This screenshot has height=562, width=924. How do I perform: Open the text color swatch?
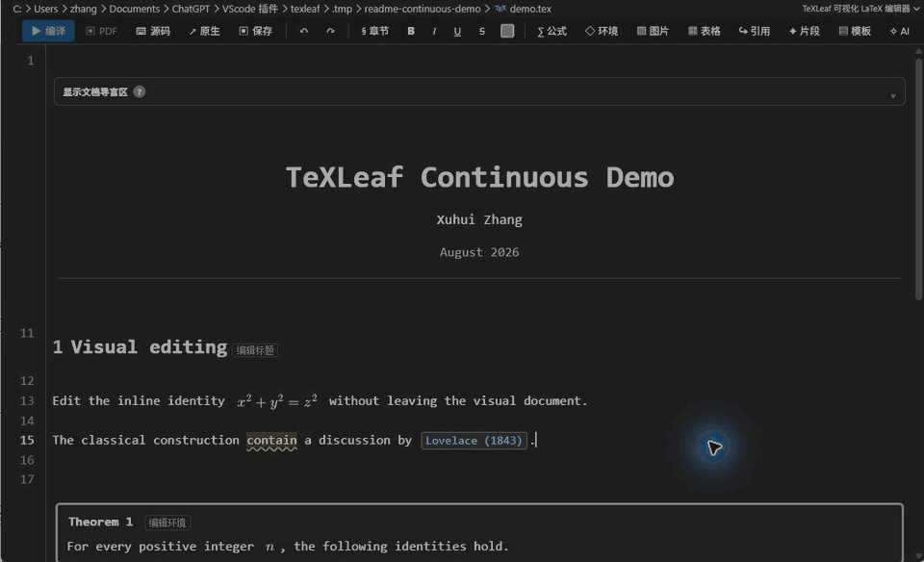pos(507,31)
